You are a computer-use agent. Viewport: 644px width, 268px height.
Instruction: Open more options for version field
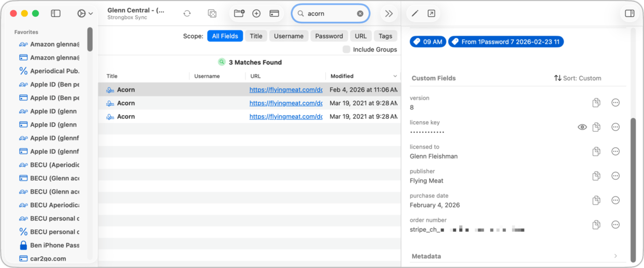616,103
